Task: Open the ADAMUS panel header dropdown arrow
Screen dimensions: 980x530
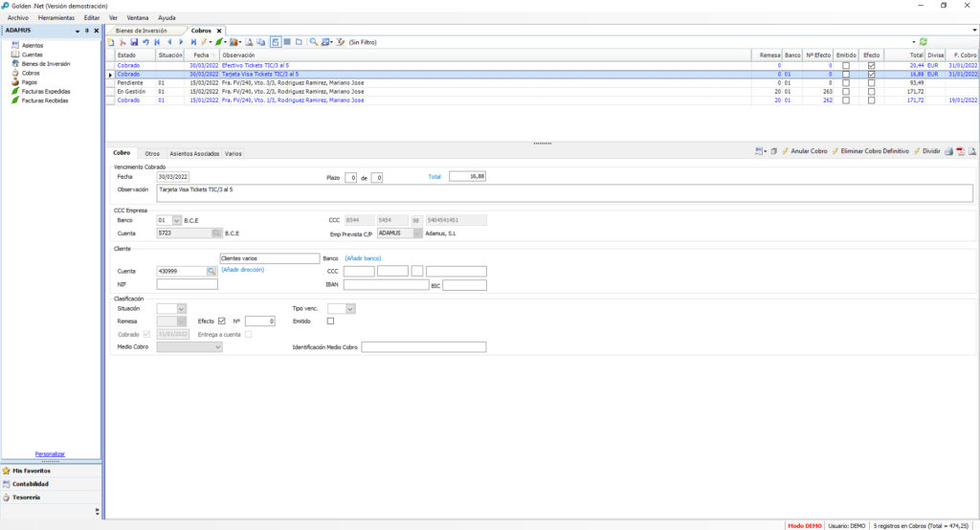Action: pos(78,31)
